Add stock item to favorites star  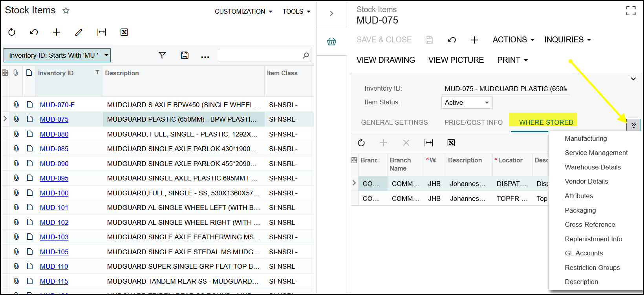[66, 11]
